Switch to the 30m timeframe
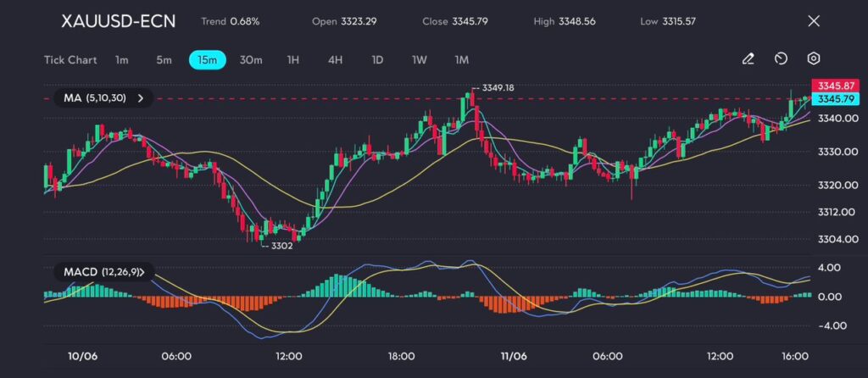 tap(251, 60)
